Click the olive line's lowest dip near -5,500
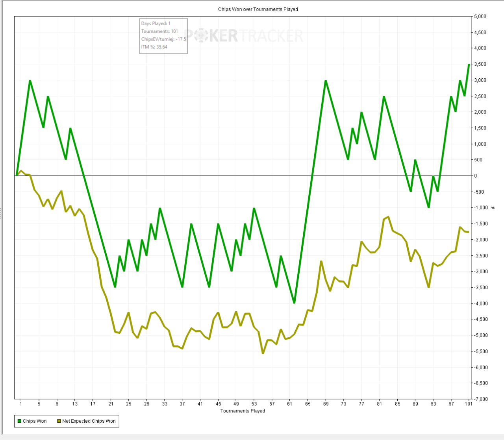Screen dimensions: 504x440 [x=263, y=353]
